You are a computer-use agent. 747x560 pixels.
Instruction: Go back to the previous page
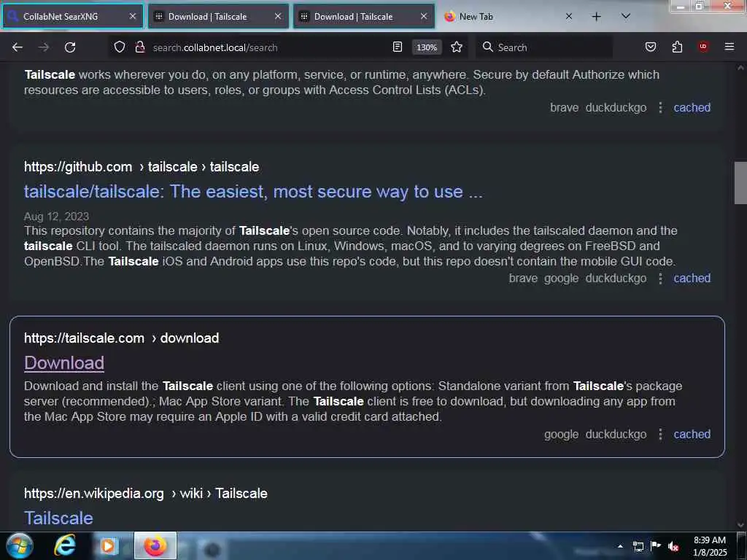(18, 47)
